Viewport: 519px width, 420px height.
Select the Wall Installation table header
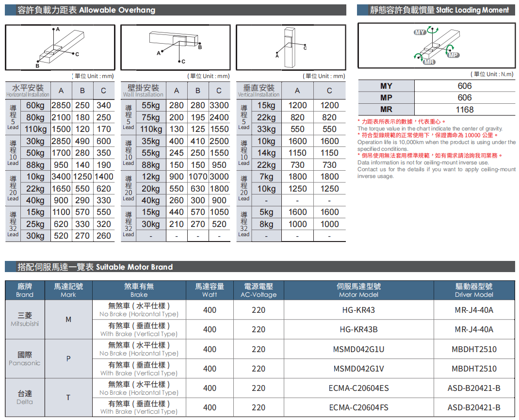(143, 90)
